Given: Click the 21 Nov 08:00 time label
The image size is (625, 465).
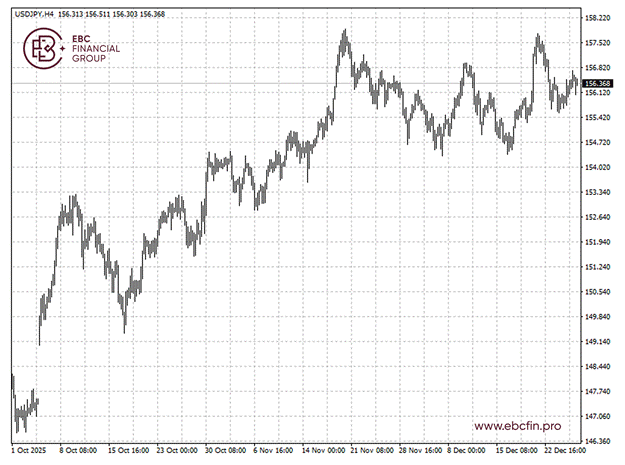Looking at the screenshot, I should point(372,452).
